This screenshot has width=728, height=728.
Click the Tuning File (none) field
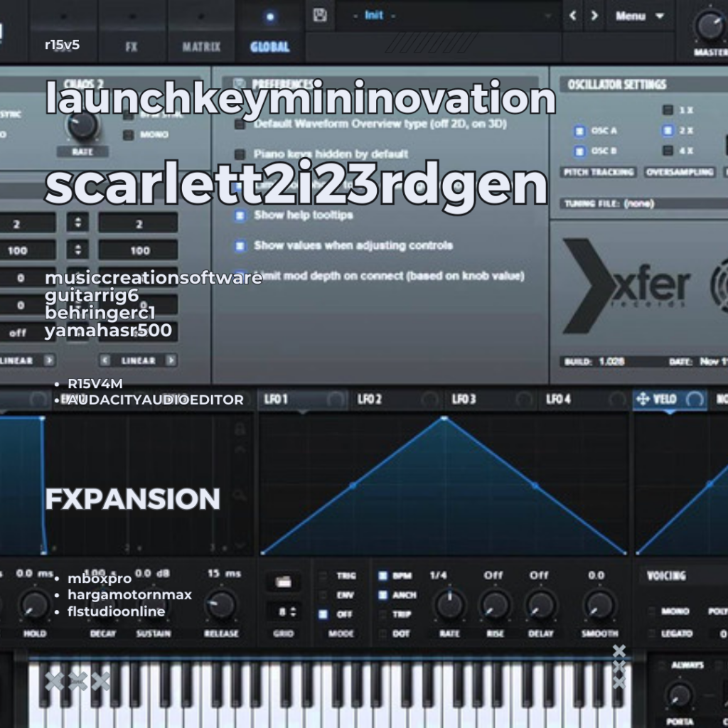tap(644, 203)
